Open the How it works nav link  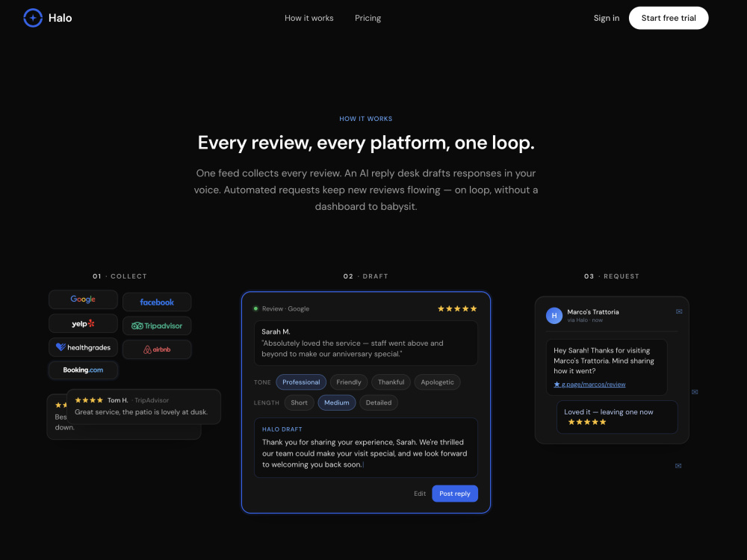pos(309,18)
